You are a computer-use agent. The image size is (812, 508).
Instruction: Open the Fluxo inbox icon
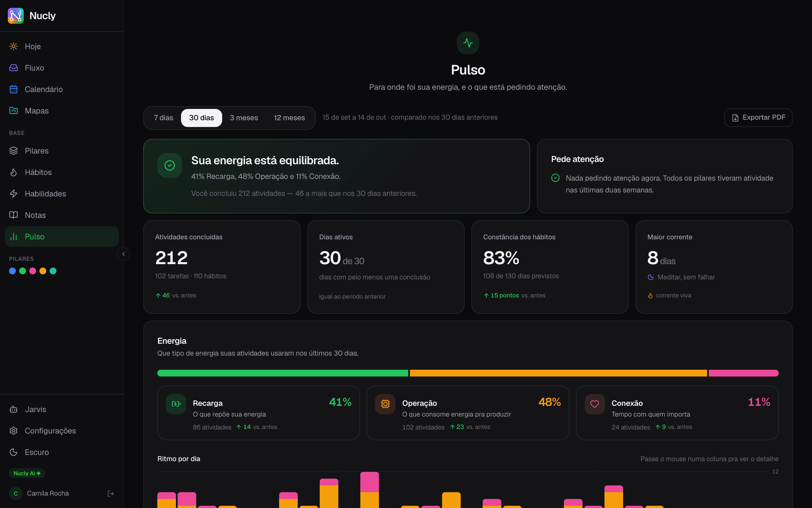14,68
